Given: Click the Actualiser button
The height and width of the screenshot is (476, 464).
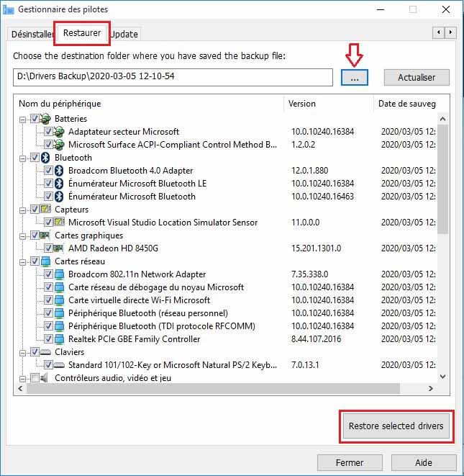Looking at the screenshot, I should pos(417,78).
